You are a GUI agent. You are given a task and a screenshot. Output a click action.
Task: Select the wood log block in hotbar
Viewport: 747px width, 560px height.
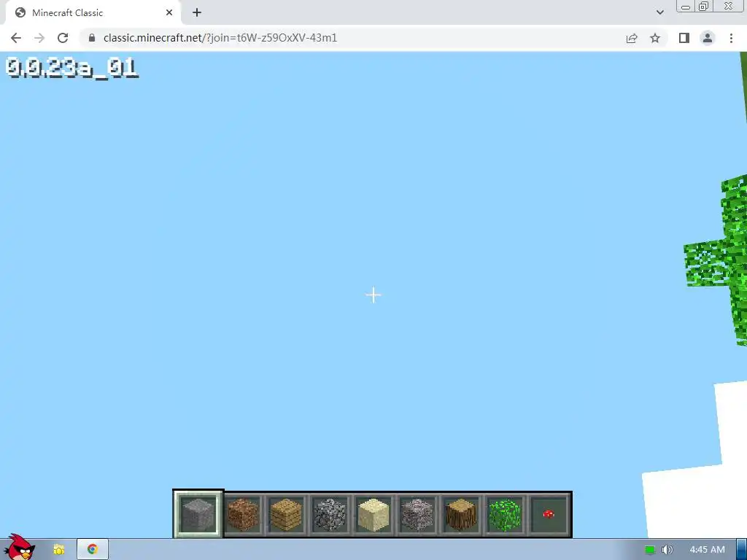coord(461,514)
